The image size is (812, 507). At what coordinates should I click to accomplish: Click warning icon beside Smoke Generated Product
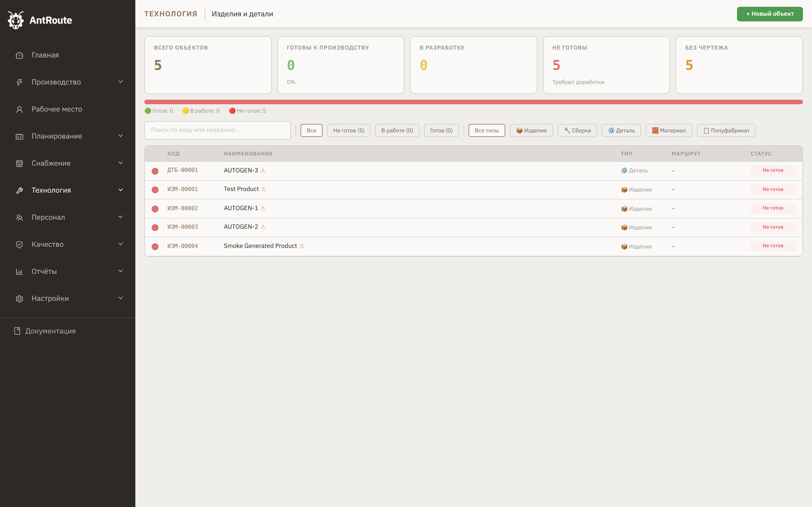pos(302,246)
